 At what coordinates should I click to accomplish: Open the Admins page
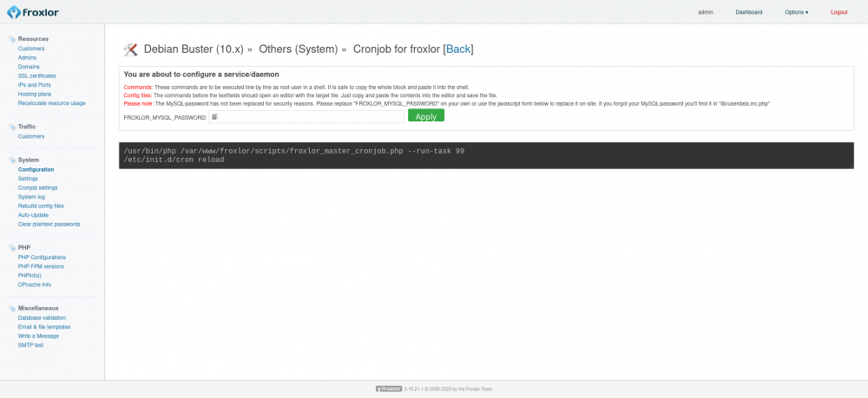pyautogui.click(x=27, y=57)
